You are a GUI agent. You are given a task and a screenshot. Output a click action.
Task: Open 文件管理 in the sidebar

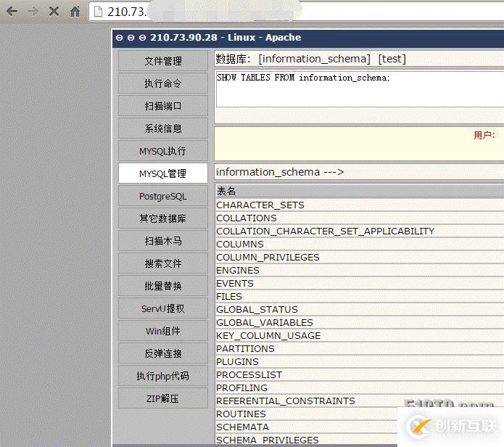[x=163, y=61]
